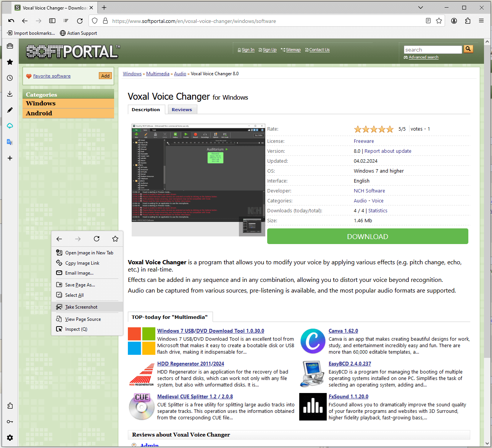Close the Voxal Voice Changer tab

tap(91, 8)
